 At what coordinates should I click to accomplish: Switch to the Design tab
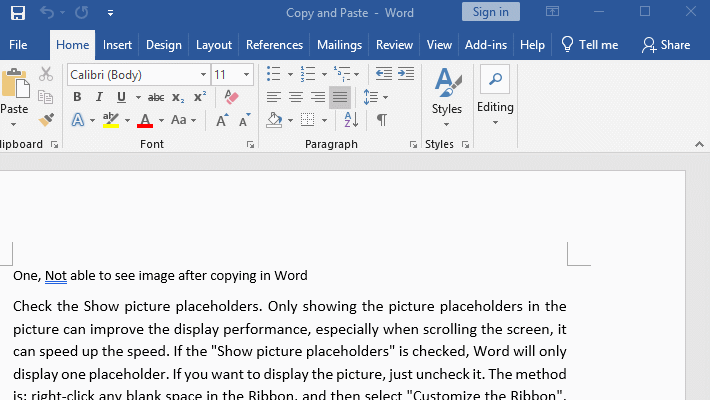coord(164,45)
